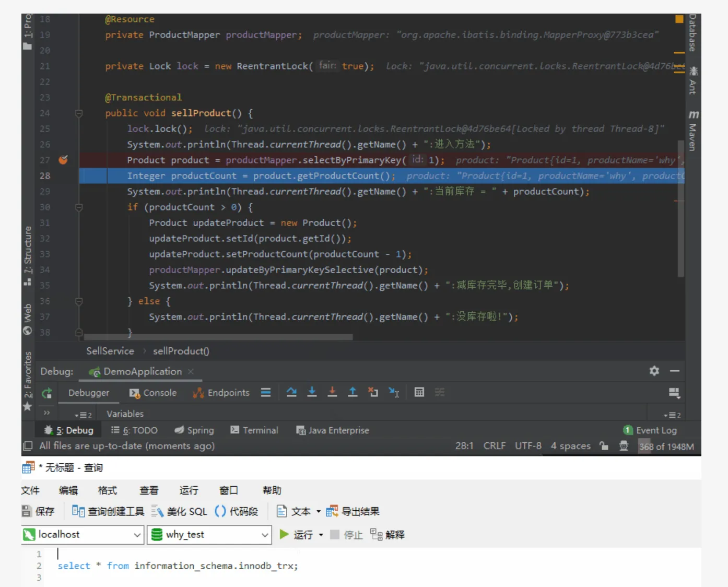Open Query Builder (查询创建工具)
728x587 pixels.
click(108, 511)
